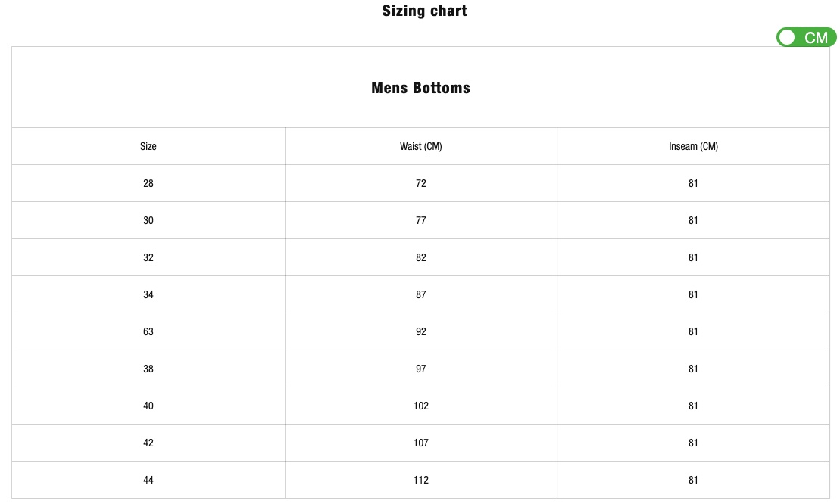Click the Sizing chart title
The width and height of the screenshot is (840, 504).
424,11
